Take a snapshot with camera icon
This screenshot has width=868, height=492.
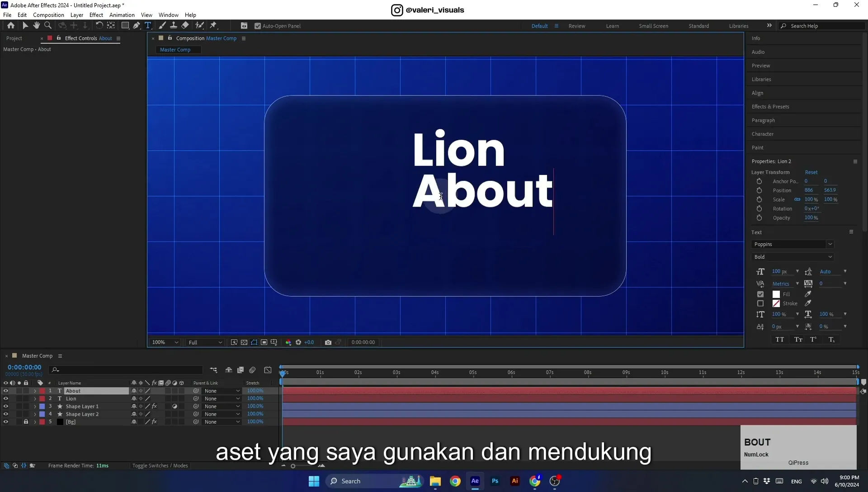pyautogui.click(x=328, y=342)
